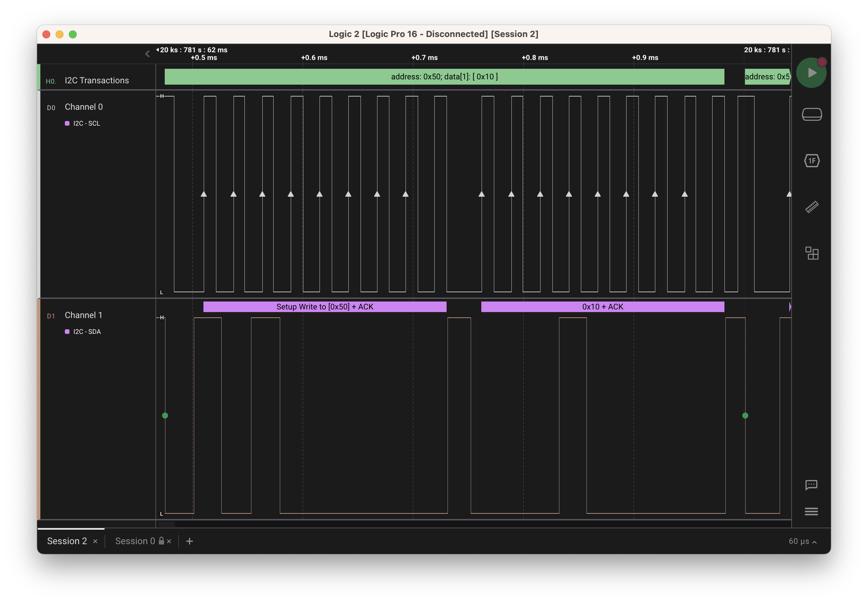Click the '20 ks : 781 s : 62 ms' timestamp

194,50
